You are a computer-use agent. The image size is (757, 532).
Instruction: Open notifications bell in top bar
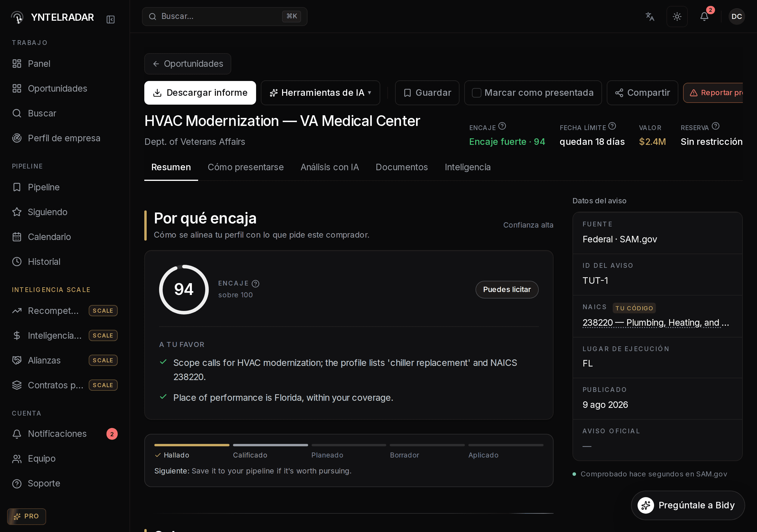click(704, 17)
